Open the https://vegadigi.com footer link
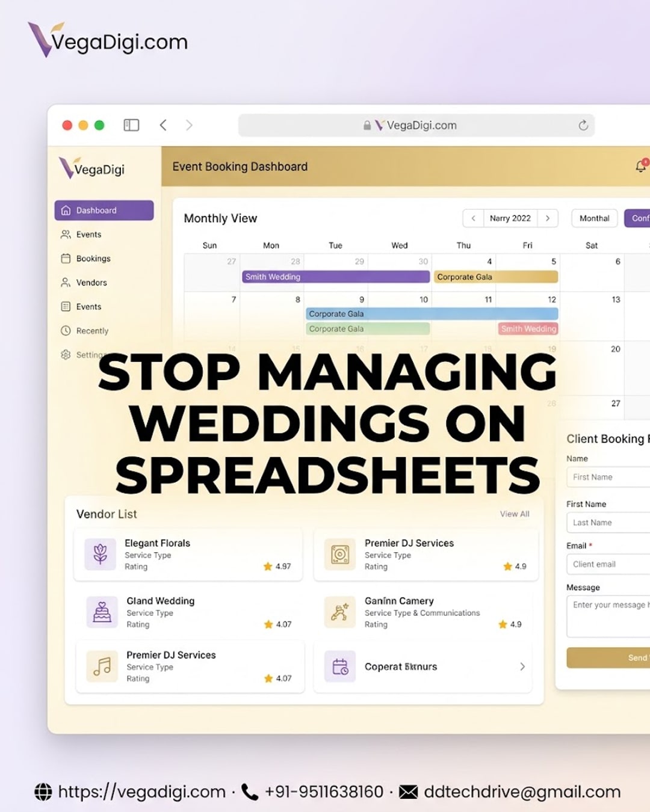Image resolution: width=650 pixels, height=812 pixels. click(x=141, y=792)
